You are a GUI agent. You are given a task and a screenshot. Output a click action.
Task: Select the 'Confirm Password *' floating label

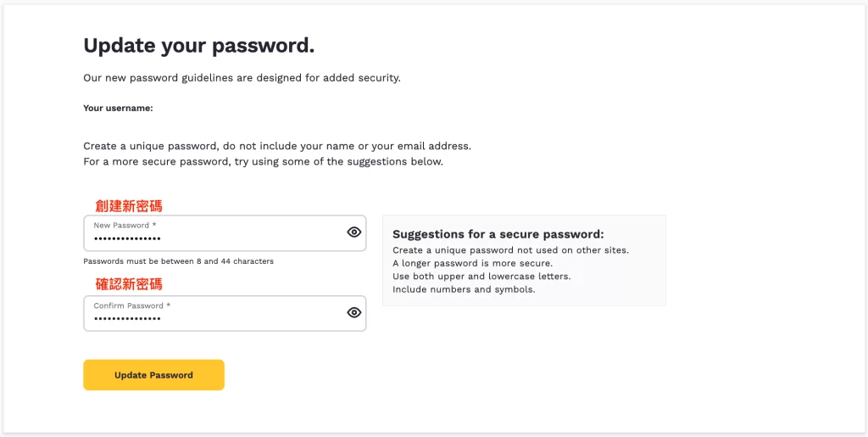[132, 305]
